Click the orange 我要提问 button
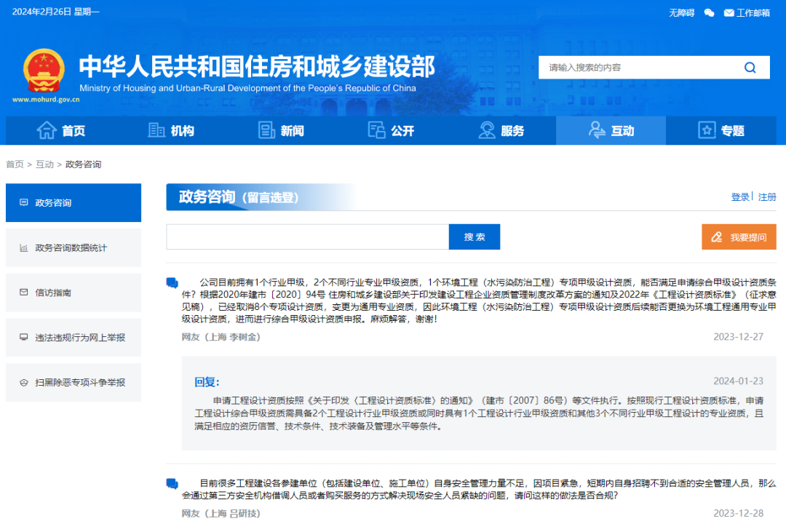The image size is (786, 532). (x=739, y=237)
